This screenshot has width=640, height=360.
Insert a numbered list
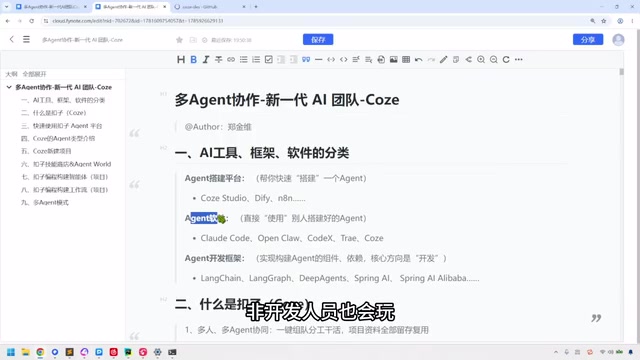(256, 60)
